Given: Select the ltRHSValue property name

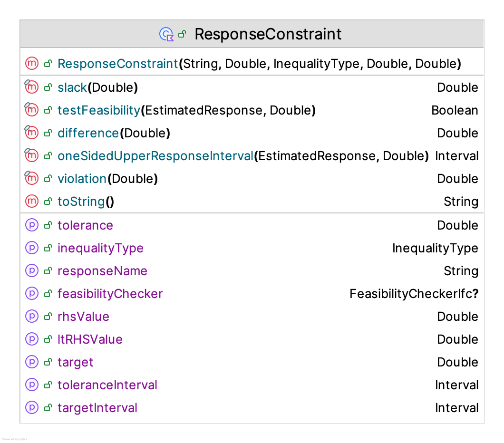Looking at the screenshot, I should click(90, 339).
